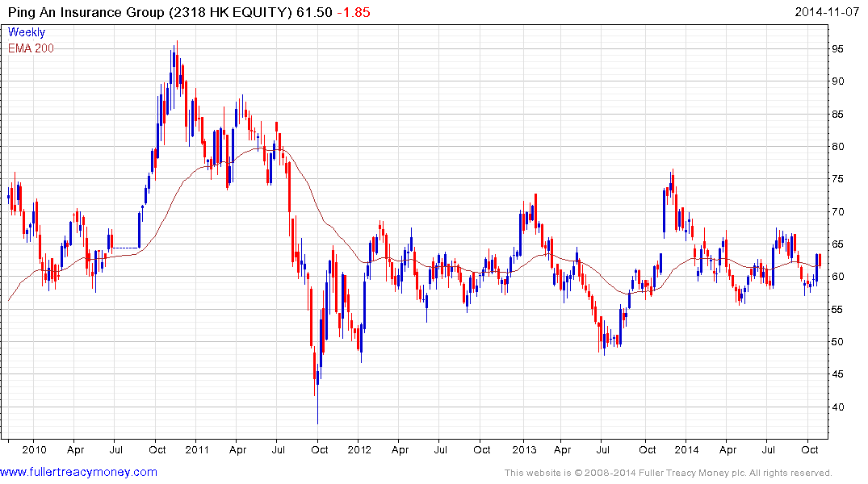
Task: Click the last price value 61.50
Action: point(314,12)
